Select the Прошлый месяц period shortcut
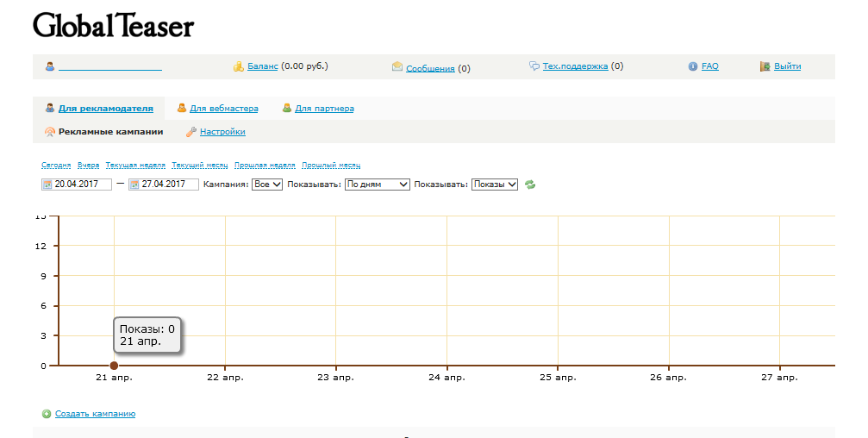The image size is (868, 438). [331, 165]
